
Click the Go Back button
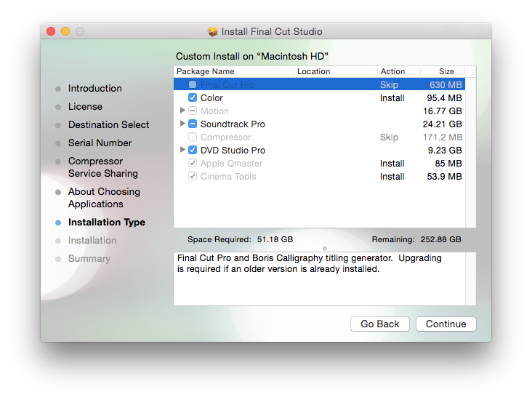(379, 324)
